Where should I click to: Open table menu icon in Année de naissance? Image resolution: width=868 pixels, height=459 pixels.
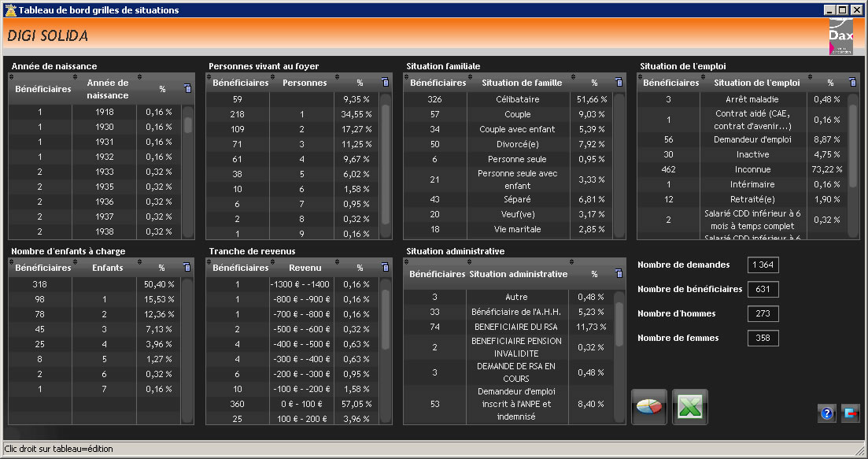[187, 88]
